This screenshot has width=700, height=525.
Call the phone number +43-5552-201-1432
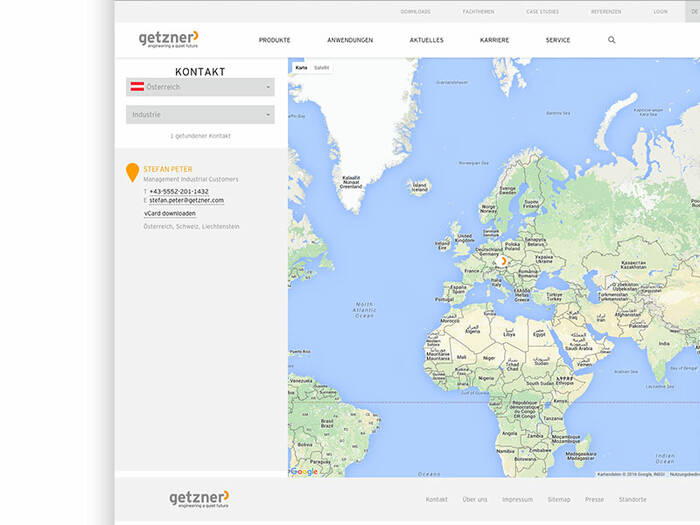click(178, 191)
